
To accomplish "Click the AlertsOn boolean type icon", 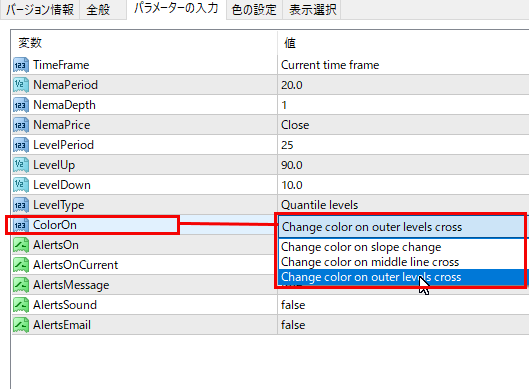I will pyautogui.click(x=21, y=245).
